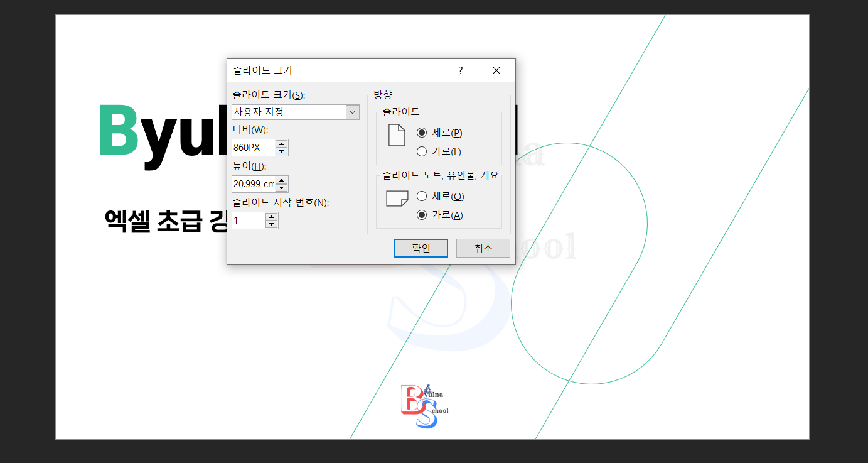The width and height of the screenshot is (868, 463).
Task: Increase slide height using up arrow
Action: 282,180
